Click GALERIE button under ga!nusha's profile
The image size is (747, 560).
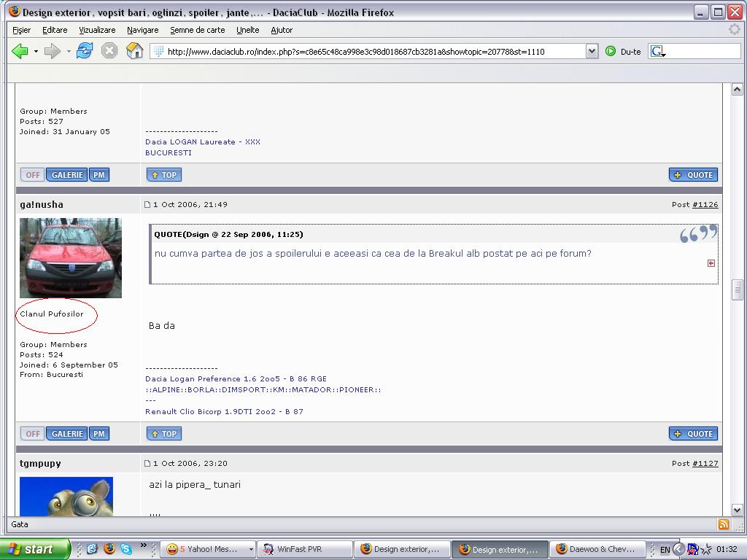pyautogui.click(x=67, y=434)
